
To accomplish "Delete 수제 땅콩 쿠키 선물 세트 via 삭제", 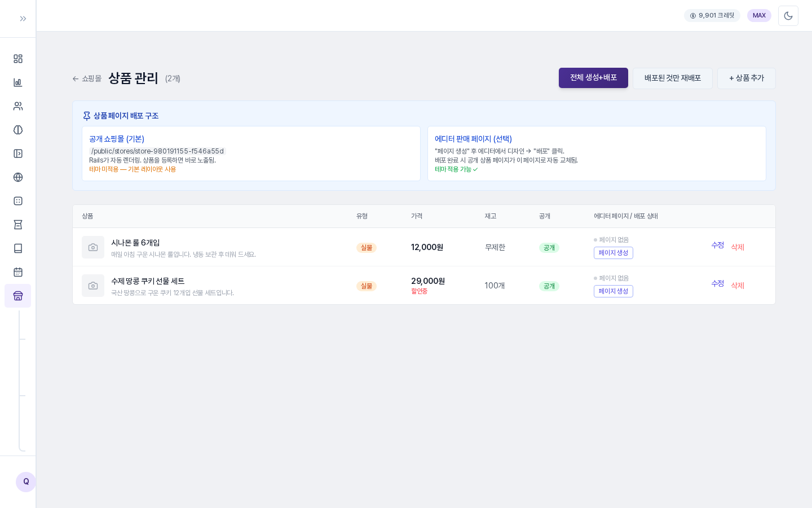I will coord(738,286).
